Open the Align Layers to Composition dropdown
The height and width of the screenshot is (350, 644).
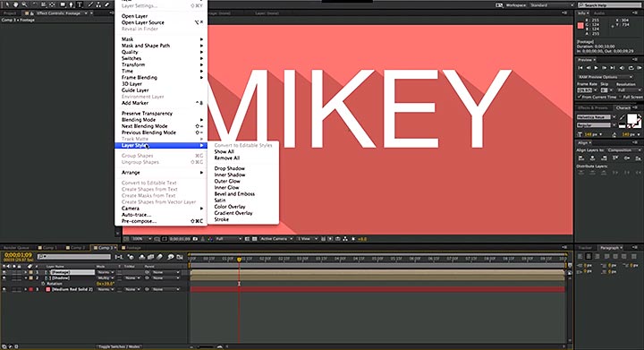pos(623,150)
